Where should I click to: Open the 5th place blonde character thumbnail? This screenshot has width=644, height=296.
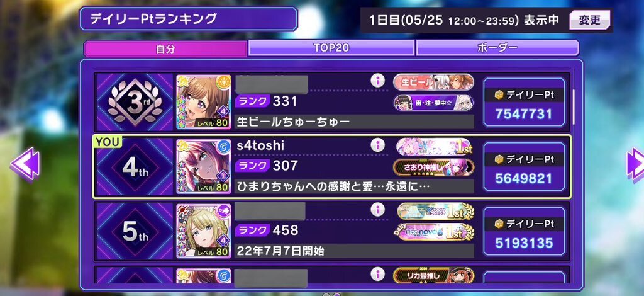[204, 231]
